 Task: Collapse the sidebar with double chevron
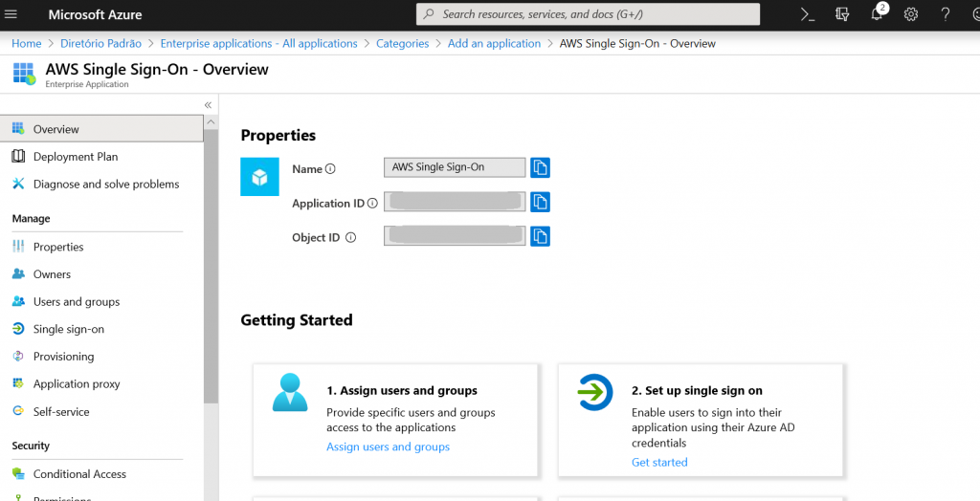[208, 105]
